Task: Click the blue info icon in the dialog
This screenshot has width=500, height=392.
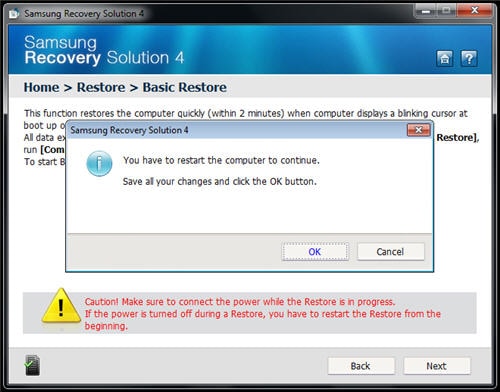Action: coord(99,163)
